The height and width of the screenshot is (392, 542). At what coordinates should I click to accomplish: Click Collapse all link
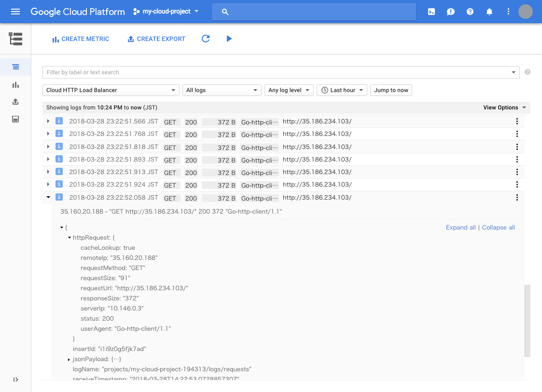(498, 227)
